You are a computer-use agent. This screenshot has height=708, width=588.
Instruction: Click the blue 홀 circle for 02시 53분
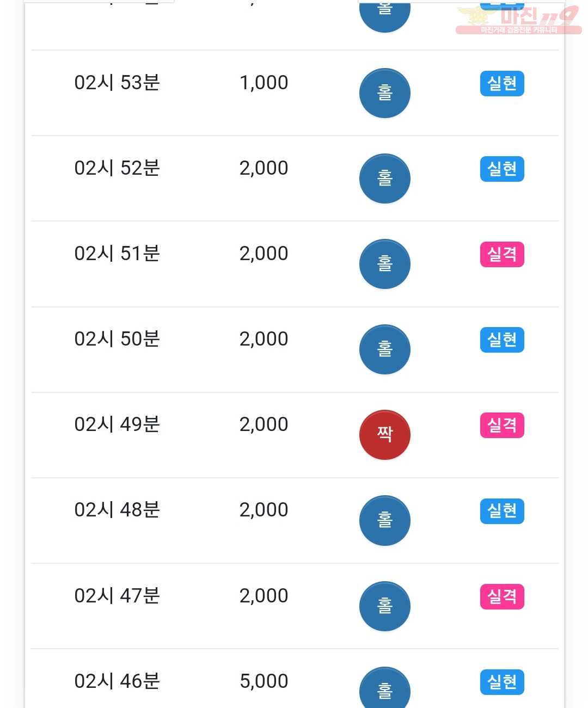coord(384,93)
